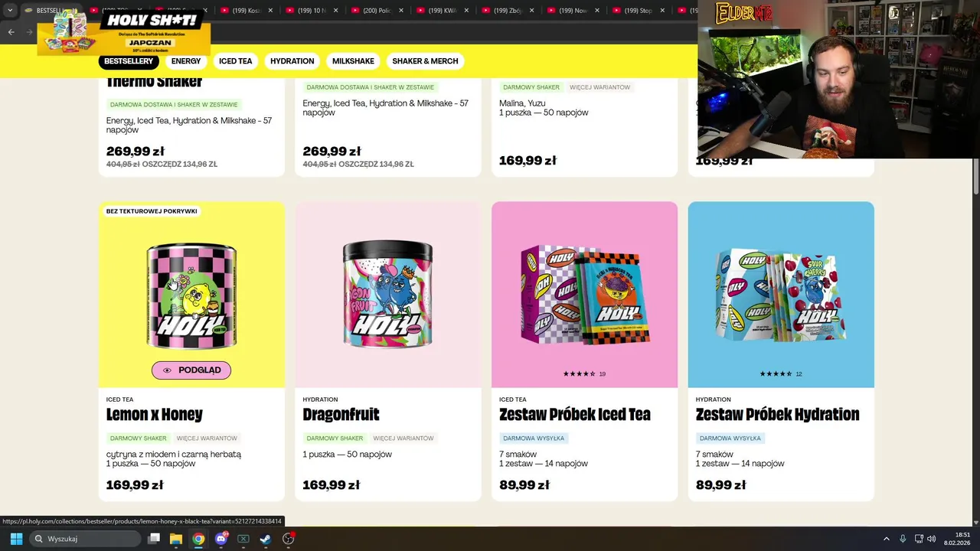Open the Dragonfruit product title link
Image resolution: width=980 pixels, height=551 pixels.
[x=341, y=415]
